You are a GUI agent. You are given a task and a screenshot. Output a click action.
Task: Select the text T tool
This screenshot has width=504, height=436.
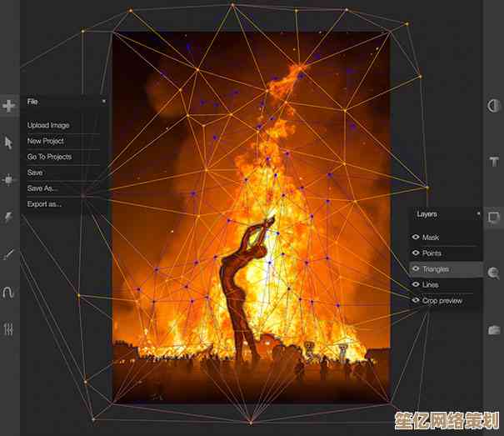tap(493, 161)
